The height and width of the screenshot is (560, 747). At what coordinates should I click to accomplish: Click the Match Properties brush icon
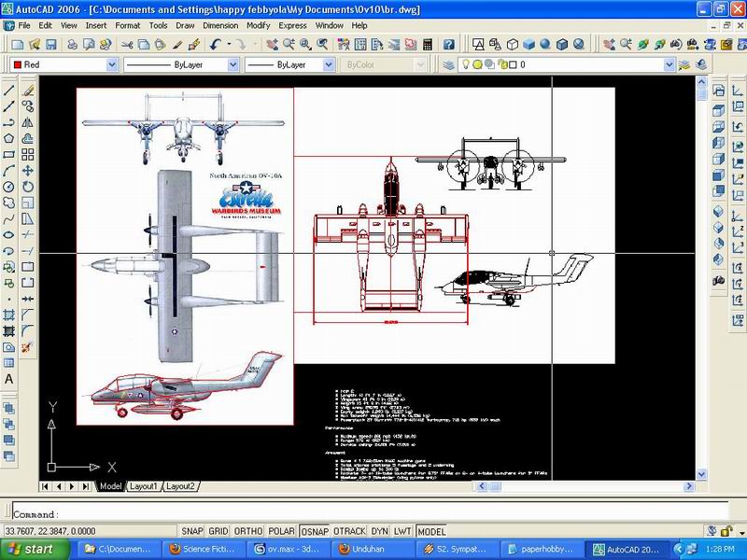coord(177,45)
